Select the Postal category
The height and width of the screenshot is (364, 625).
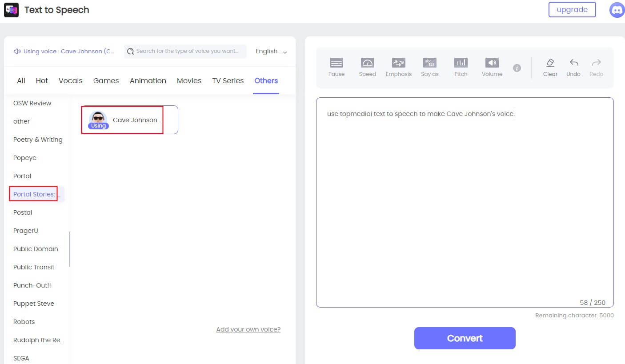(x=23, y=212)
